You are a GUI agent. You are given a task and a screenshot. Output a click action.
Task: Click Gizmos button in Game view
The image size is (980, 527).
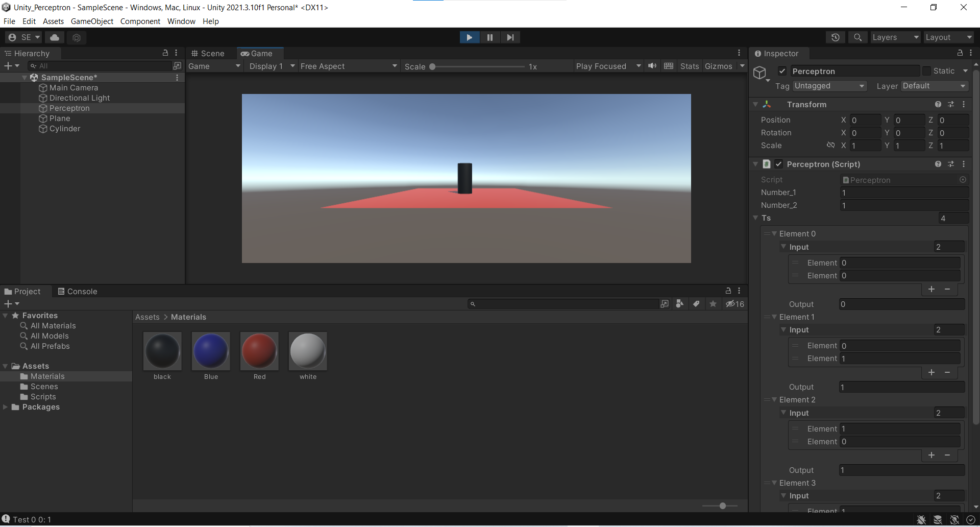(x=718, y=66)
